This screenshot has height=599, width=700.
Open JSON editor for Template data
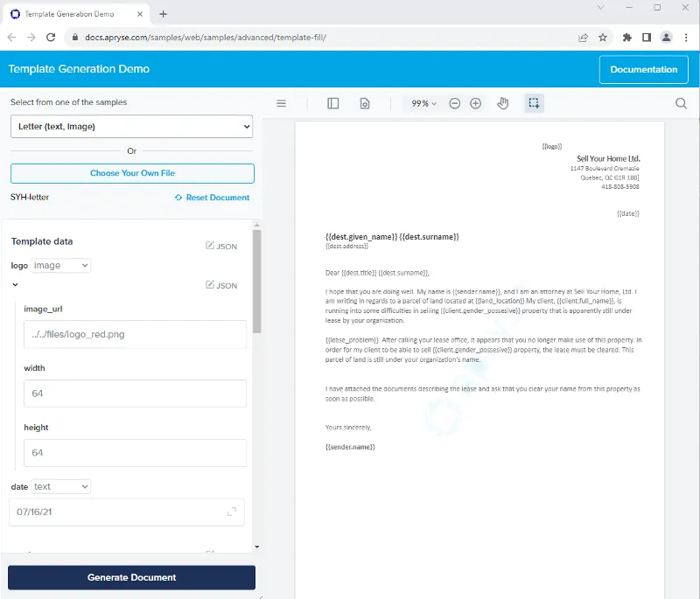(x=221, y=247)
